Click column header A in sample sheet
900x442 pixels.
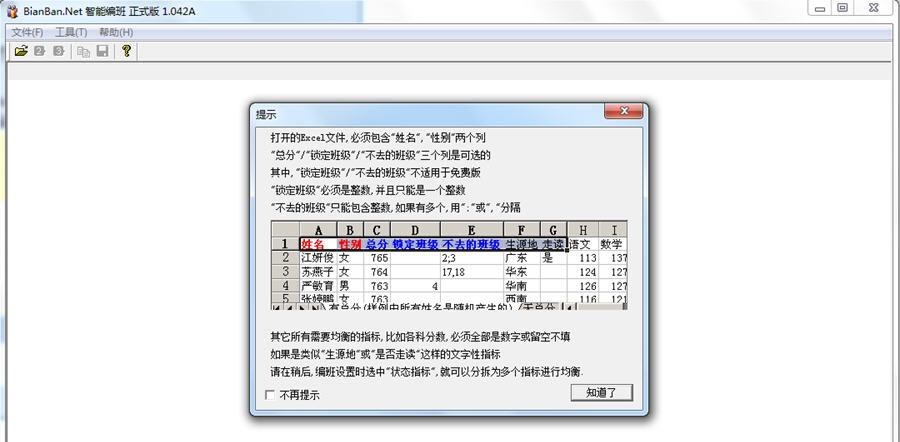(x=318, y=230)
